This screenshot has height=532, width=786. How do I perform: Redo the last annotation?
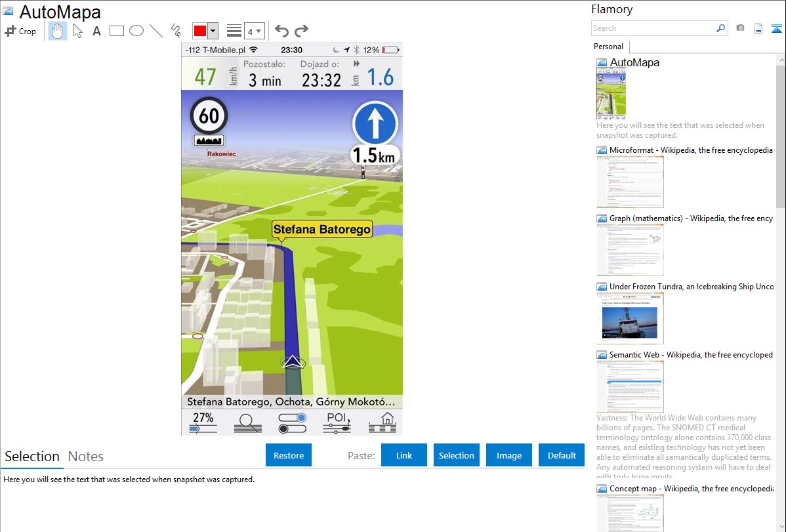301,31
